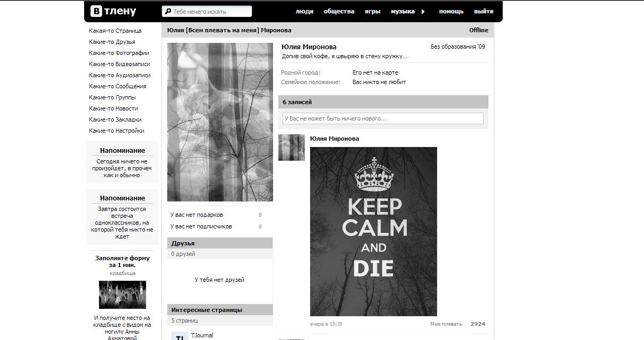This screenshot has width=644, height=340.
Task: Click first 'Напоминание' reminder heading
Action: click(x=122, y=151)
